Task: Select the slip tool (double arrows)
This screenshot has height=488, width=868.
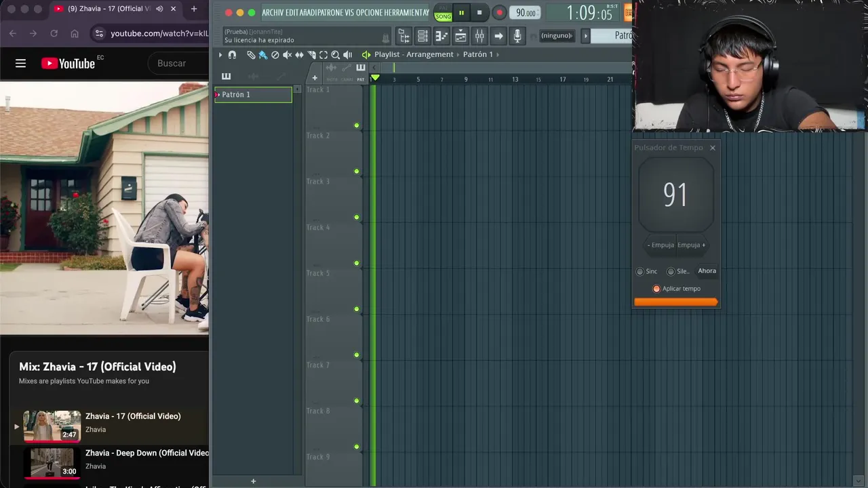Action: 299,55
